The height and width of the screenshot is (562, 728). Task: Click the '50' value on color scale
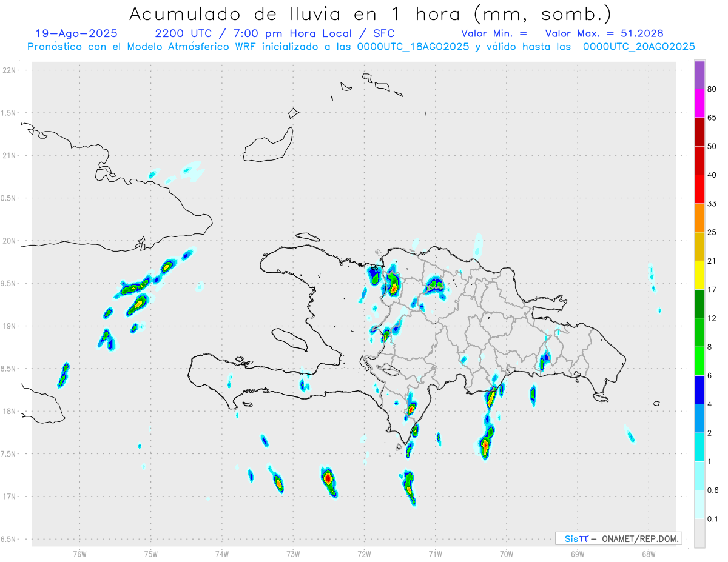point(712,146)
